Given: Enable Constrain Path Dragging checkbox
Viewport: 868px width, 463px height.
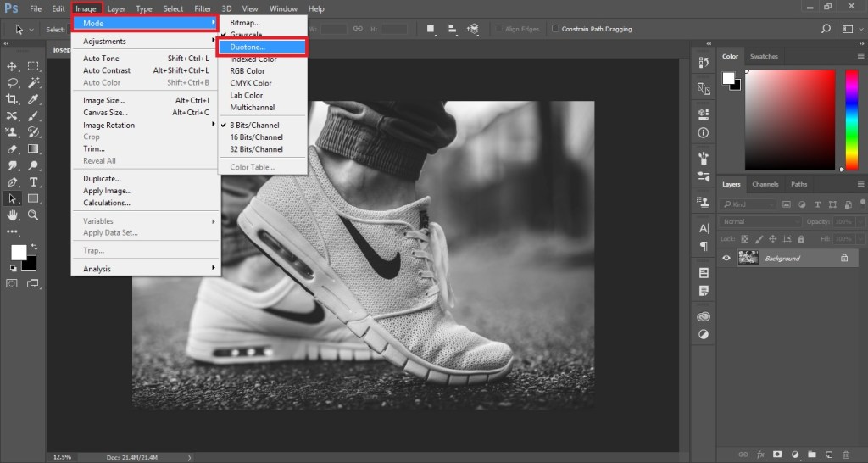Looking at the screenshot, I should pyautogui.click(x=555, y=29).
